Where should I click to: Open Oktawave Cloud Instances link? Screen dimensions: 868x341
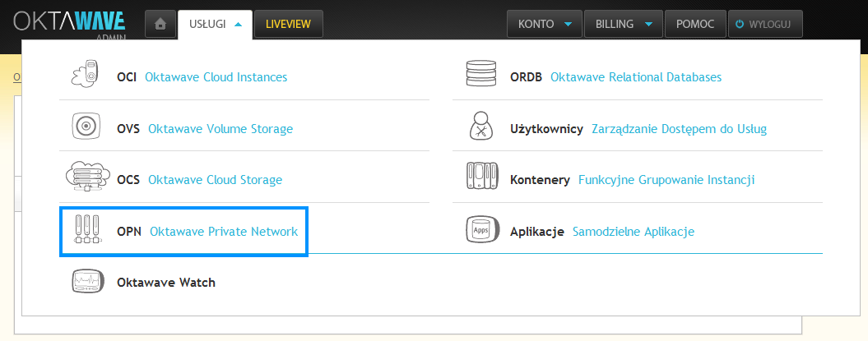pyautogui.click(x=216, y=77)
